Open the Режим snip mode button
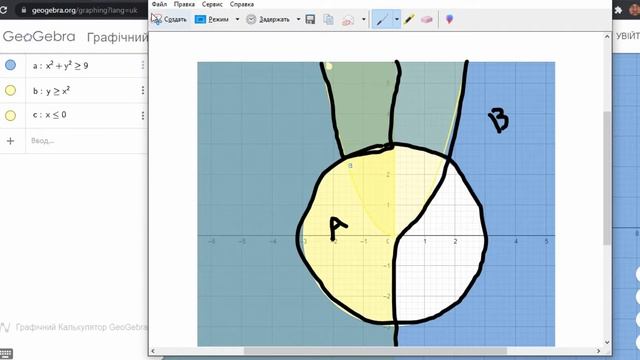Viewport: 640px width, 360px height. click(x=211, y=19)
